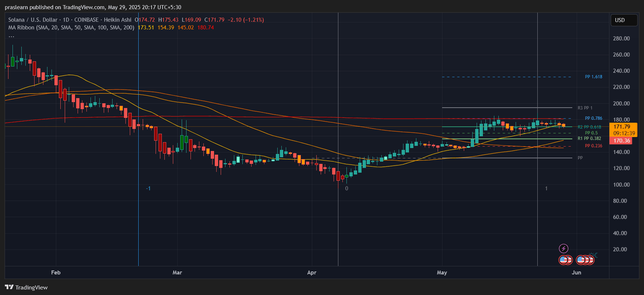
Task: Click the COINBASE exchange label
Action: click(x=86, y=20)
